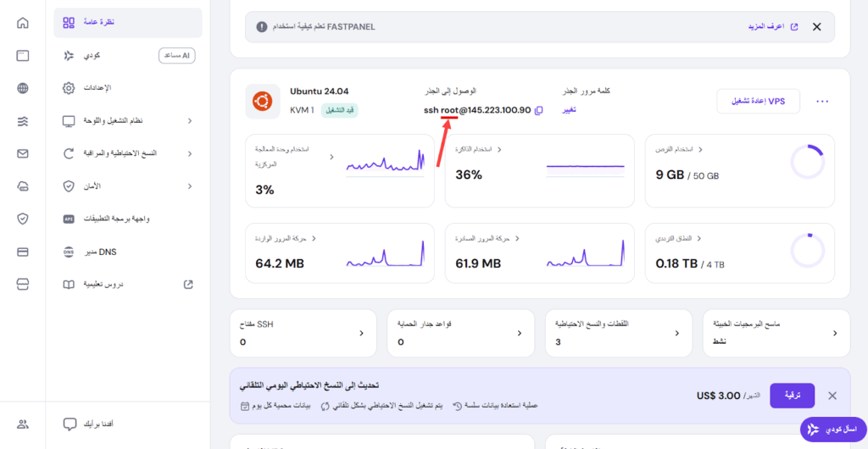
Task: Copy the SSH root address
Action: 539,110
